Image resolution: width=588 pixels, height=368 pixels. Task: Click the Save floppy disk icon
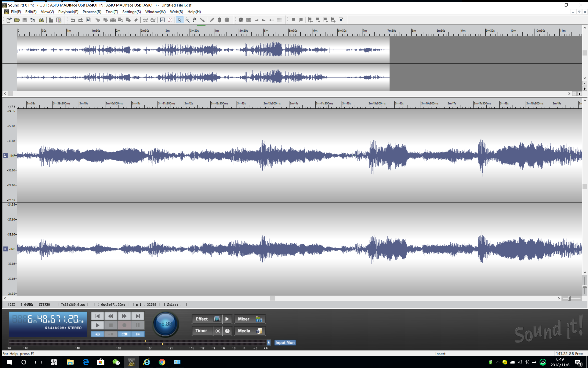(24, 20)
